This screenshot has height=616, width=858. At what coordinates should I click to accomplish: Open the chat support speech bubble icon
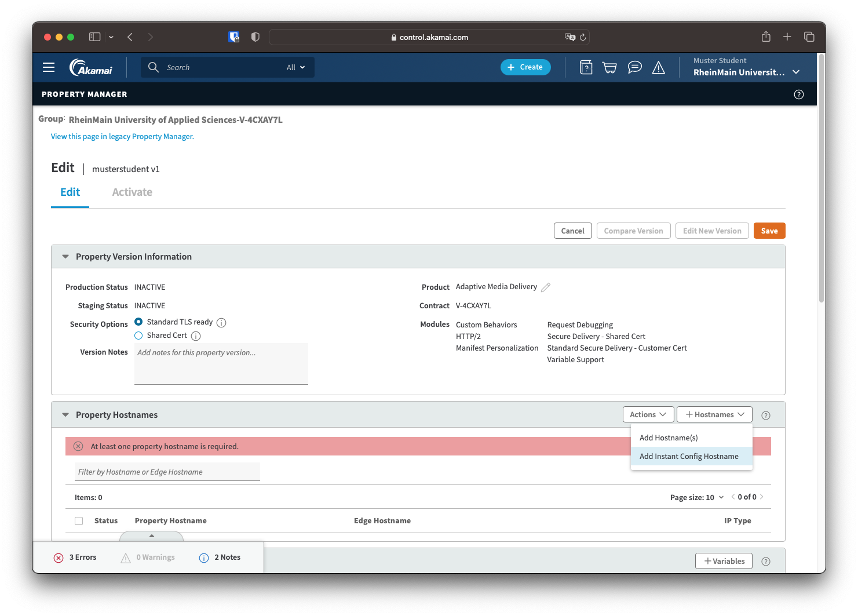tap(635, 67)
